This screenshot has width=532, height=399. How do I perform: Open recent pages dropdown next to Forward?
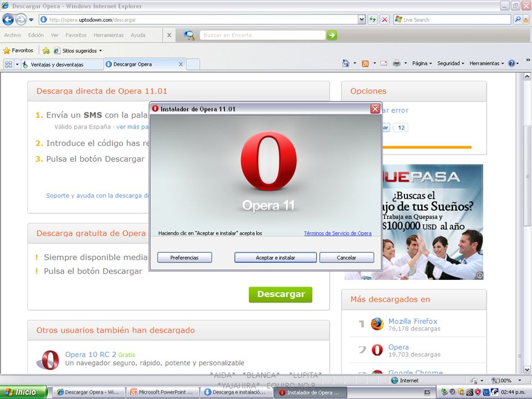(31, 20)
